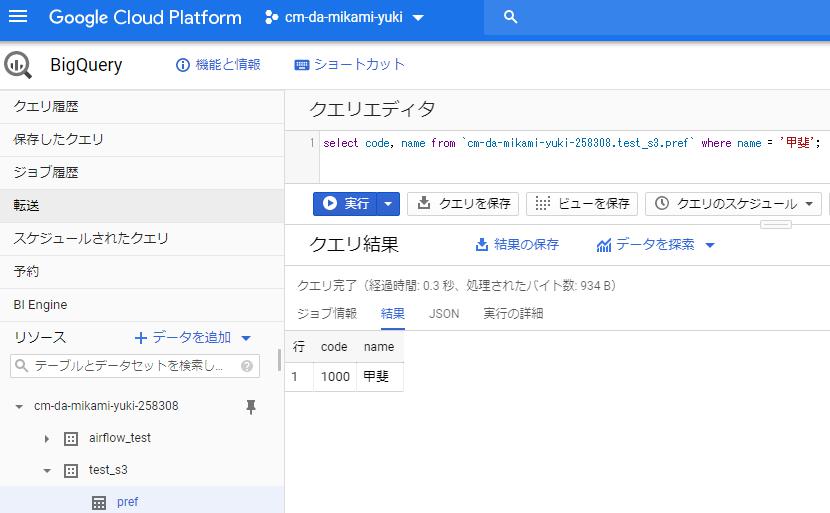The height and width of the screenshot is (513, 830).
Task: Collapse the cm-da-mikami-yuki-258308 project
Action: click(19, 406)
